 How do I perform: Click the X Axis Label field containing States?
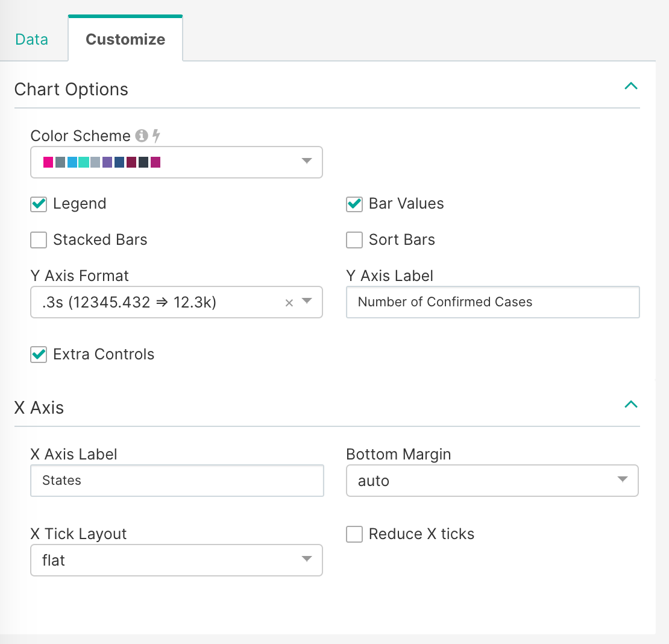pyautogui.click(x=177, y=481)
